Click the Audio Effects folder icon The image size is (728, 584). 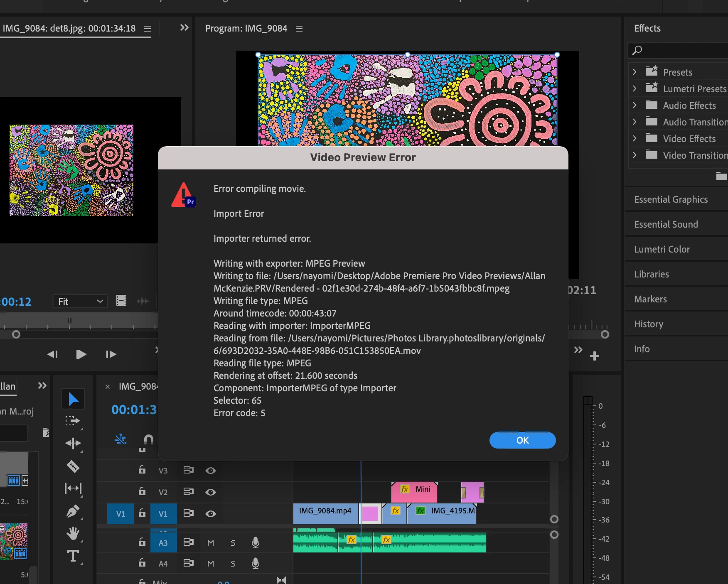(x=652, y=105)
